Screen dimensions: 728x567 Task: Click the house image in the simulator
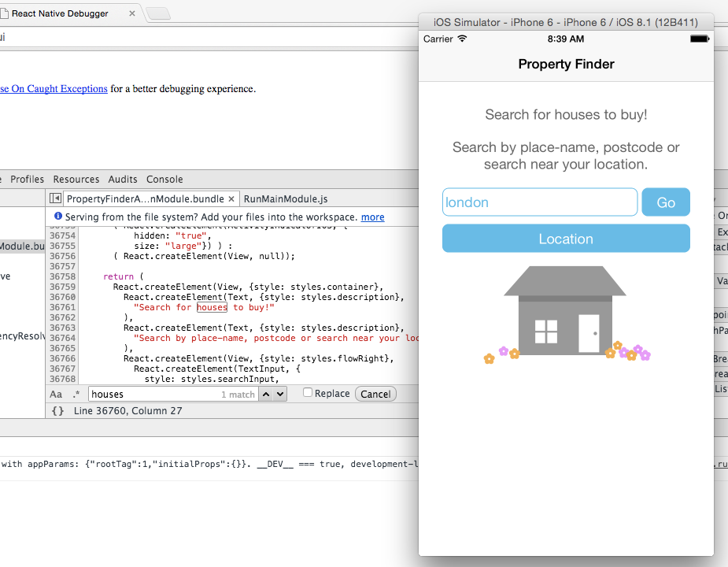[565, 311]
